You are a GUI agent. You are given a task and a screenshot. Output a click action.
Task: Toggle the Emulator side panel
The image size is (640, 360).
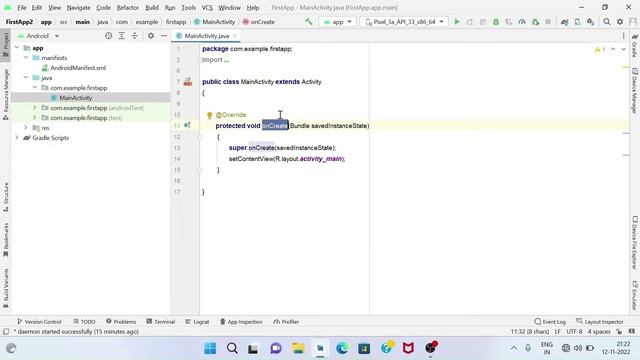[635, 296]
